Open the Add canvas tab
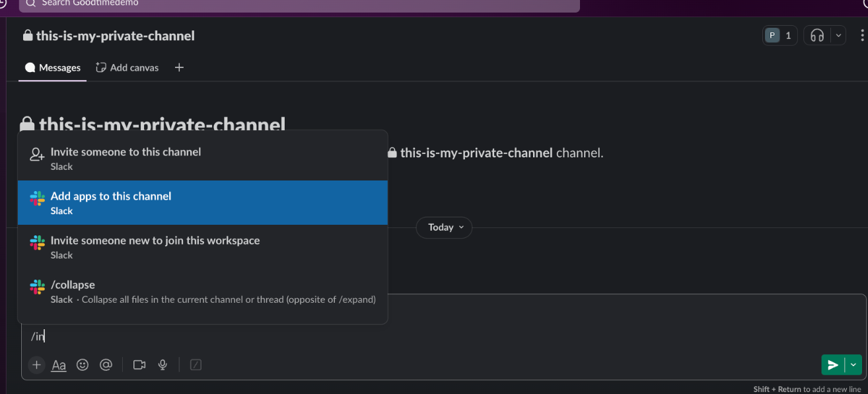Image resolution: width=868 pixels, height=394 pixels. 127,67
